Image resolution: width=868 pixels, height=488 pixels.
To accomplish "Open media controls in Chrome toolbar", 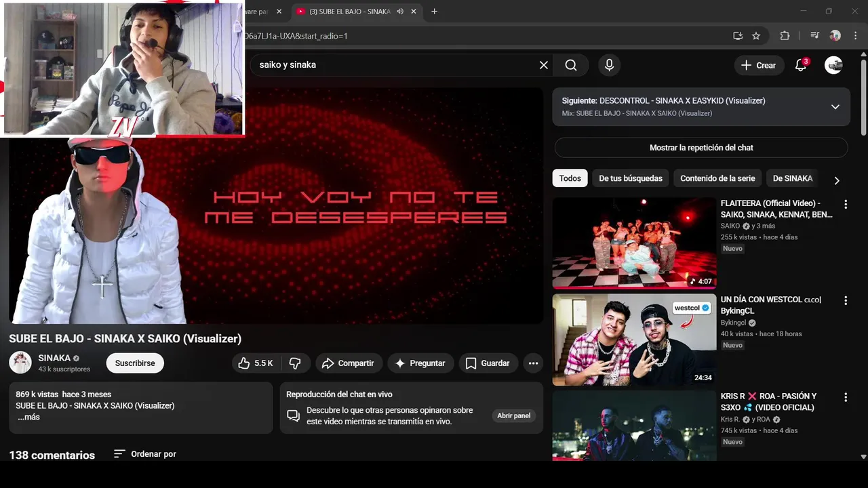I will tap(814, 36).
